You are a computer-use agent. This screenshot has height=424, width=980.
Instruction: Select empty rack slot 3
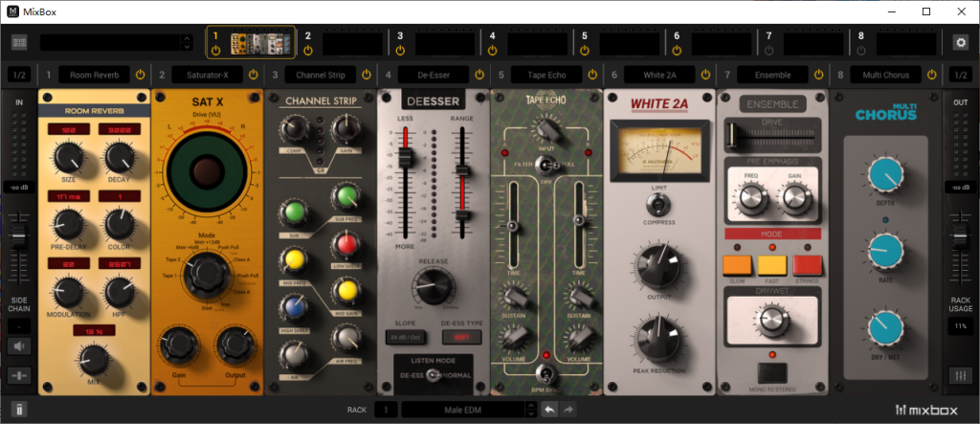[x=445, y=44]
